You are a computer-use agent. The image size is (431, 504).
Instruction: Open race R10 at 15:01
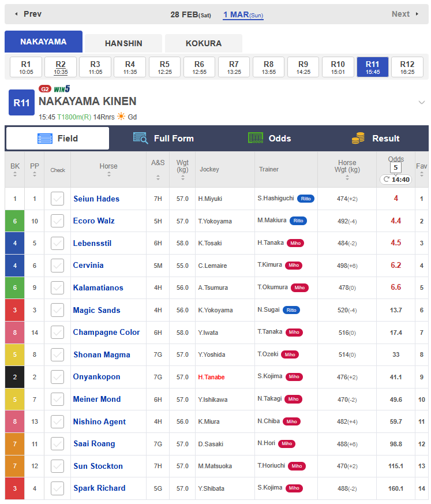click(338, 67)
